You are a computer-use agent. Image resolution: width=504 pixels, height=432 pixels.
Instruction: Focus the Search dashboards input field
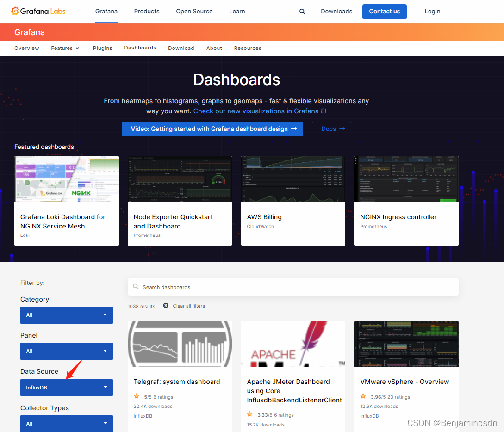click(x=293, y=287)
